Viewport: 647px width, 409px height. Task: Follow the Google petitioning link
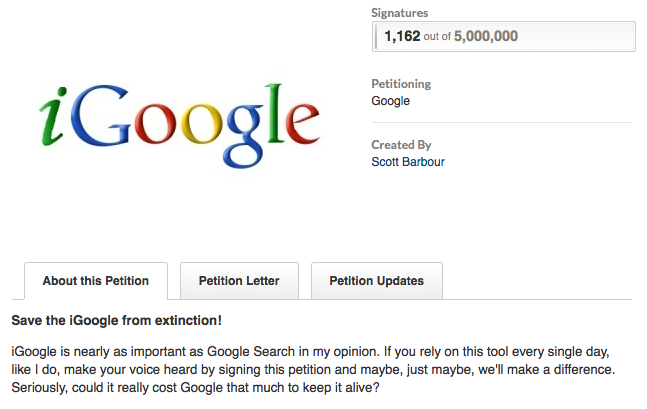point(390,101)
